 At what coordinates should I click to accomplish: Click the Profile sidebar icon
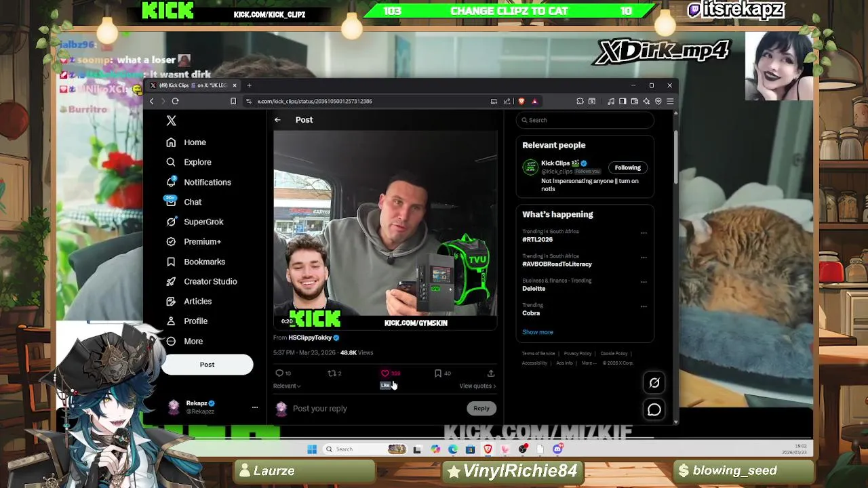tap(171, 321)
